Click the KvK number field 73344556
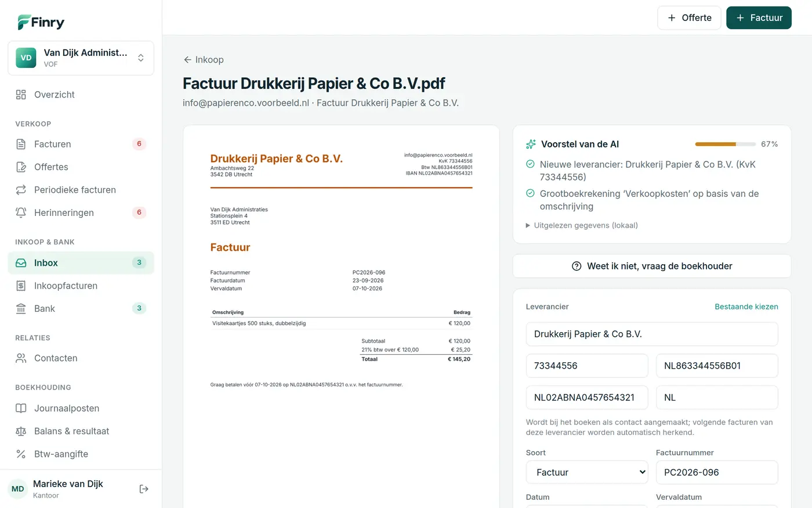The image size is (812, 508). pos(587,366)
